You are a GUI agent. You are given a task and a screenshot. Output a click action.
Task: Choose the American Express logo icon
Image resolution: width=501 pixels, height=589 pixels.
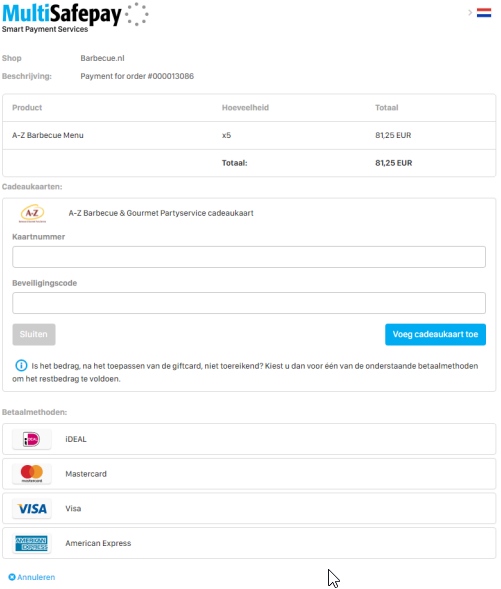point(32,543)
